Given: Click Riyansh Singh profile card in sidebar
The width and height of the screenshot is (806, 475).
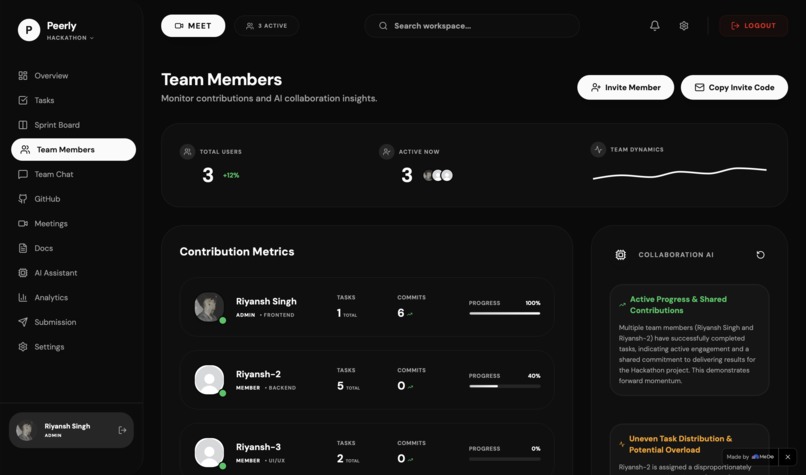Looking at the screenshot, I should click(71, 430).
